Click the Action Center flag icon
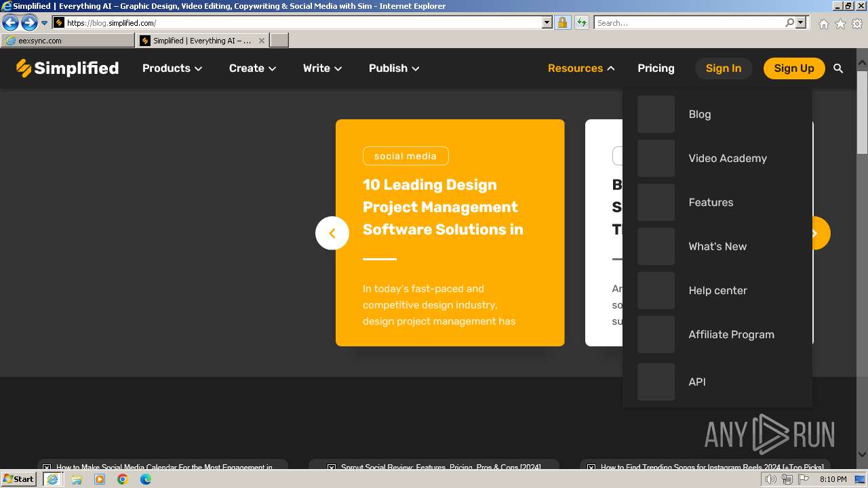Screen dimensions: 868x488 [x=804, y=479]
